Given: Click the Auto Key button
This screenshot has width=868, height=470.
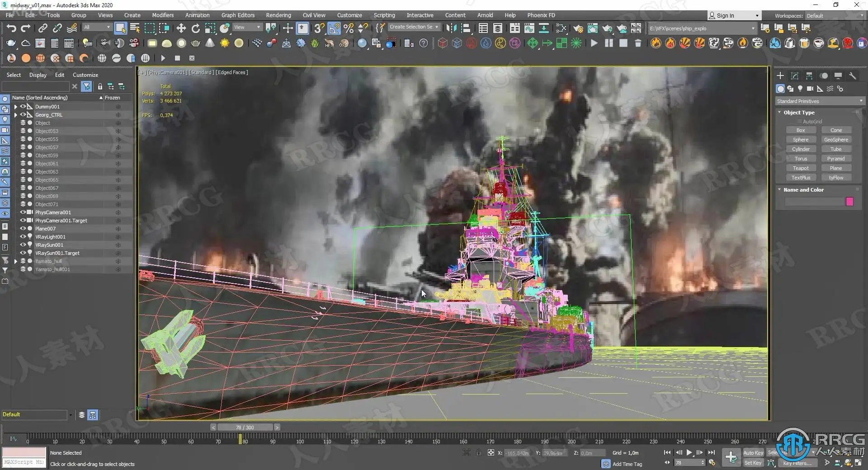Looking at the screenshot, I should click(x=753, y=453).
